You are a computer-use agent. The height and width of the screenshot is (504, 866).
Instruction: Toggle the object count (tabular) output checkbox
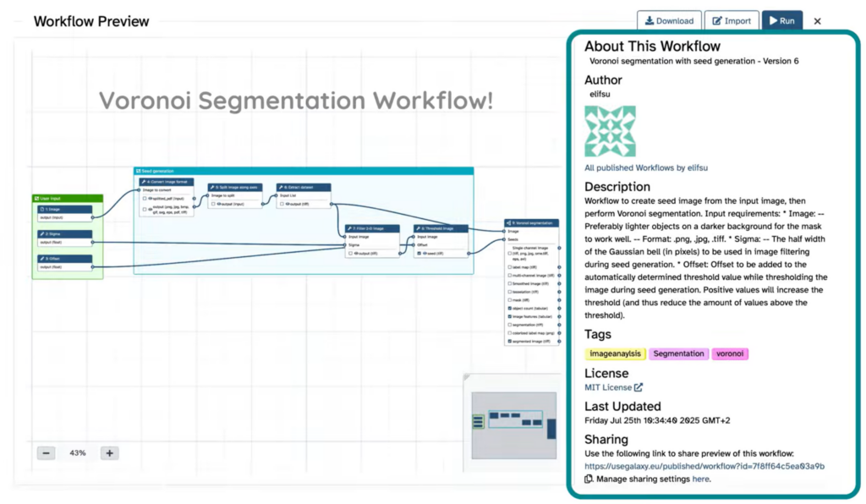click(x=509, y=309)
